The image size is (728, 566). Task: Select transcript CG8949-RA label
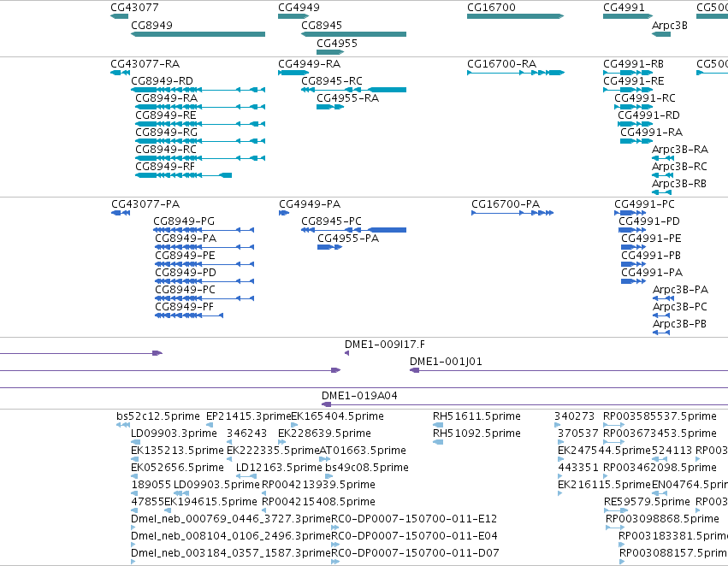(167, 98)
